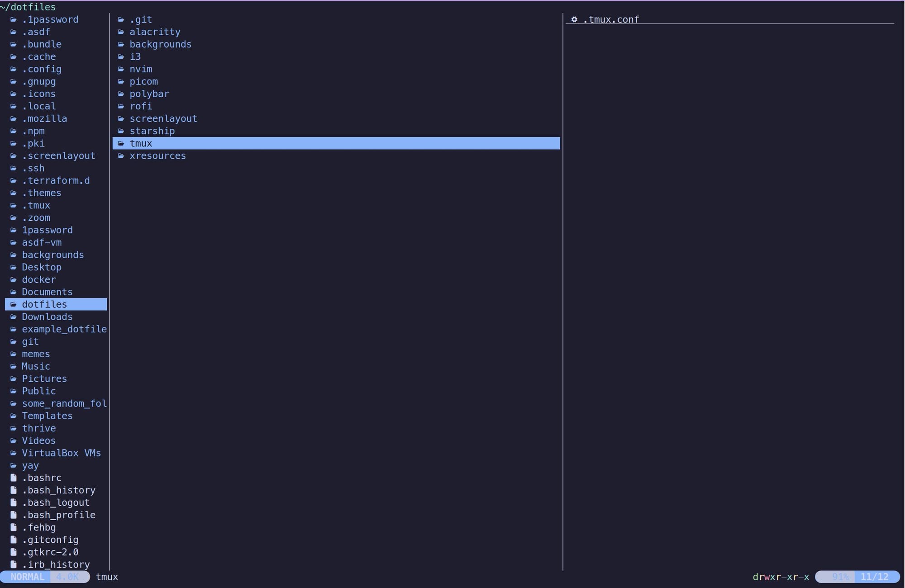
Task: Click the file icon beside .gitconfig
Action: [x=14, y=540]
